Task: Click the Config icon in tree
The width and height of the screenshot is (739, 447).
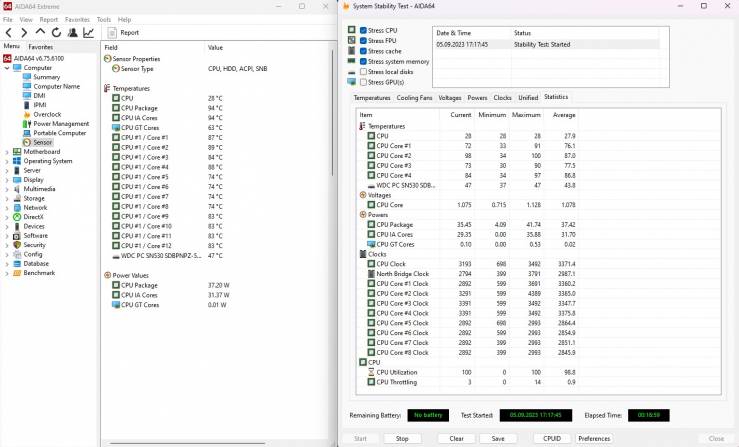Action: [x=17, y=254]
